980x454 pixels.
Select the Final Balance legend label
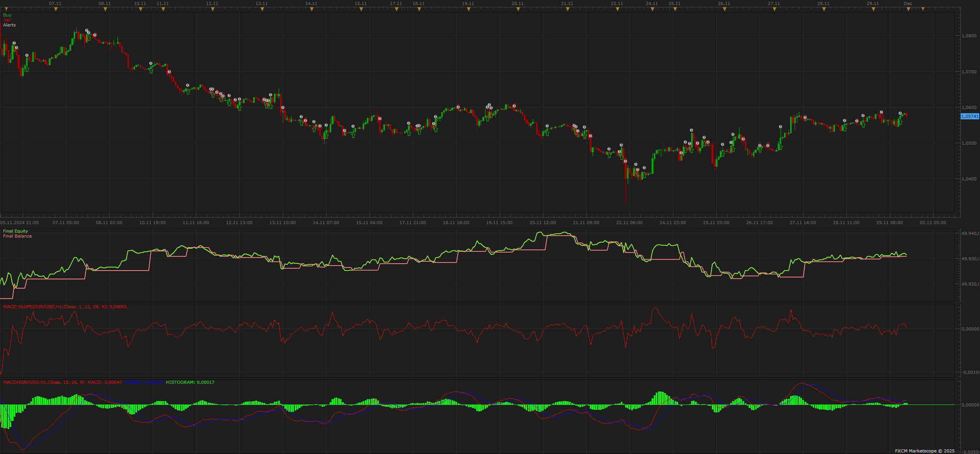pyautogui.click(x=17, y=236)
